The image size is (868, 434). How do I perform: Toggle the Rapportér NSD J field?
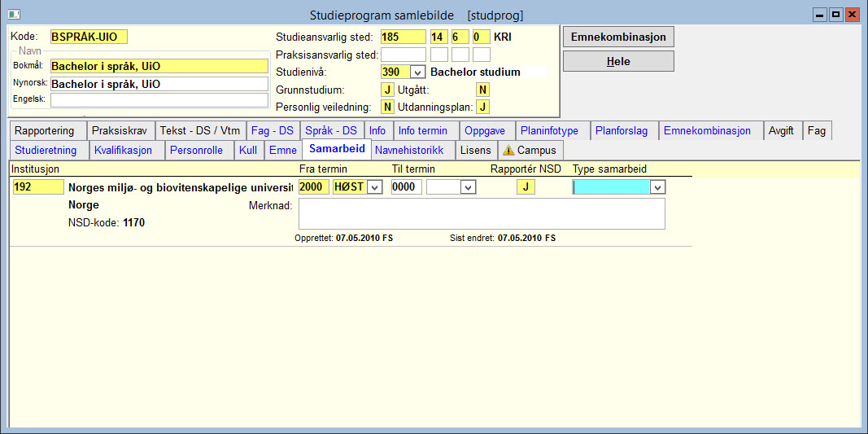coord(526,187)
